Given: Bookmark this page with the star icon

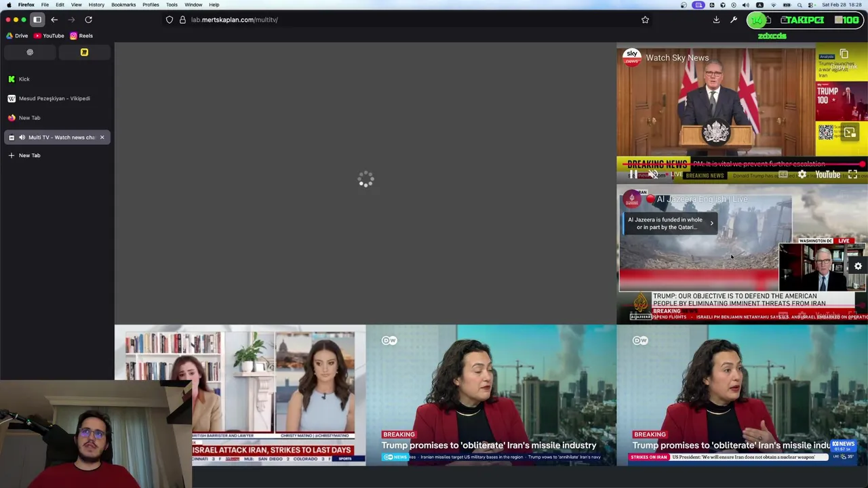Looking at the screenshot, I should pos(645,20).
